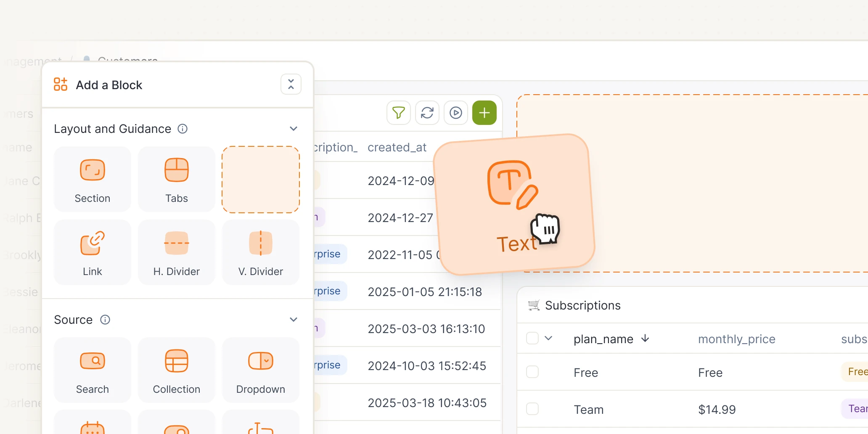The image size is (868, 434).
Task: Select the Tabs block
Action: [176, 179]
